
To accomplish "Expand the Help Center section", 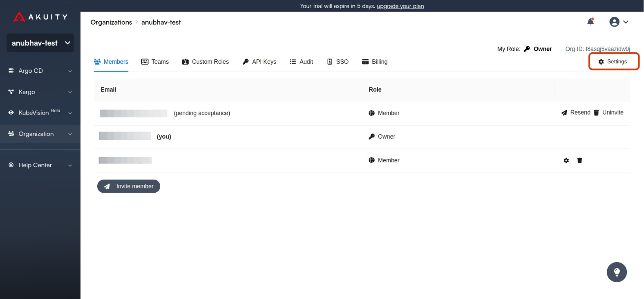I will [40, 165].
